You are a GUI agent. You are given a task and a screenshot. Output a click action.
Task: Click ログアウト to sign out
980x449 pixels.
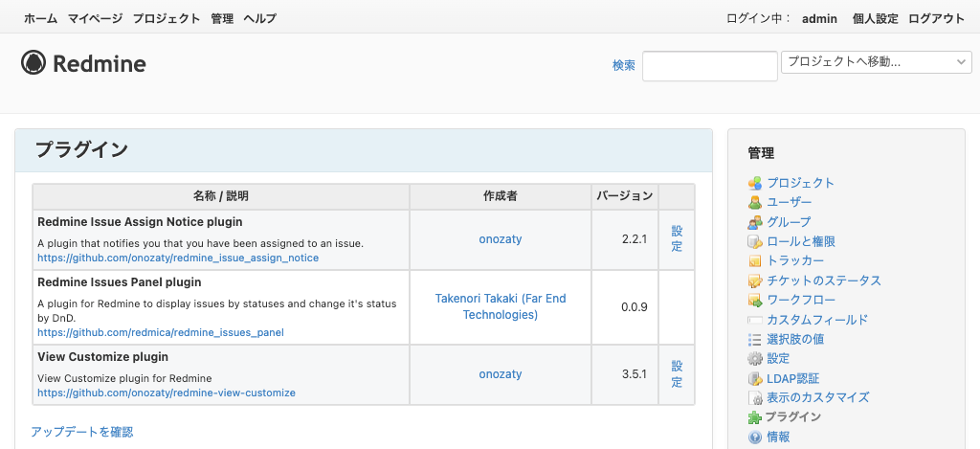coord(936,18)
